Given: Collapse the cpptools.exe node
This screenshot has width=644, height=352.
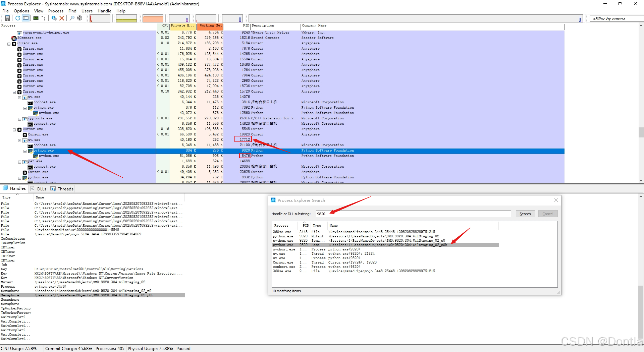Looking at the screenshot, I should click(20, 119).
